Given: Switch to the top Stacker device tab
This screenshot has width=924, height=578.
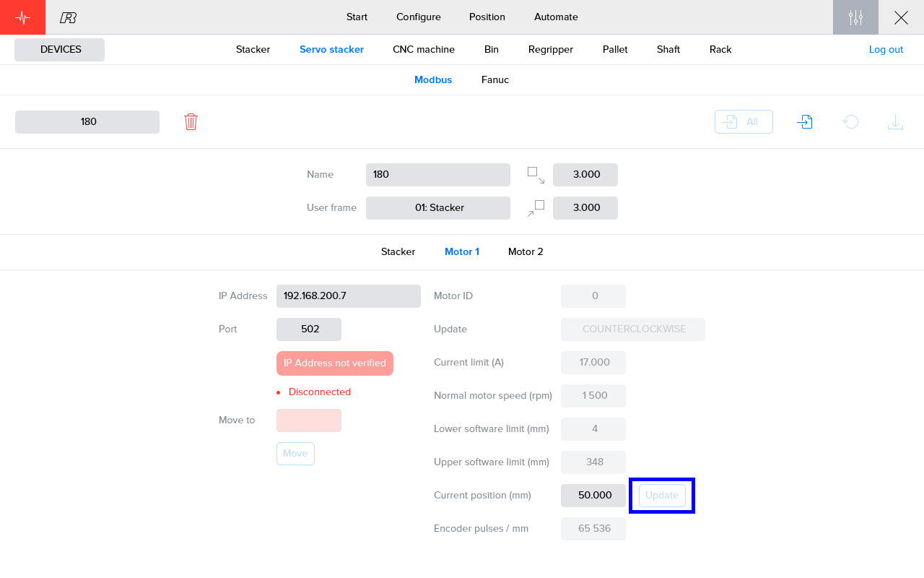Looking at the screenshot, I should pos(253,49).
